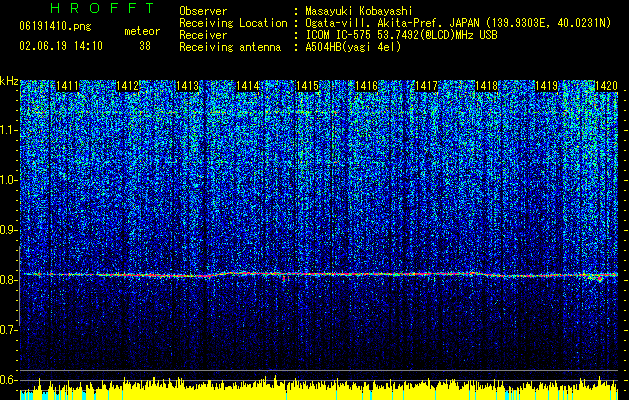Click the meteor label

pos(142,31)
